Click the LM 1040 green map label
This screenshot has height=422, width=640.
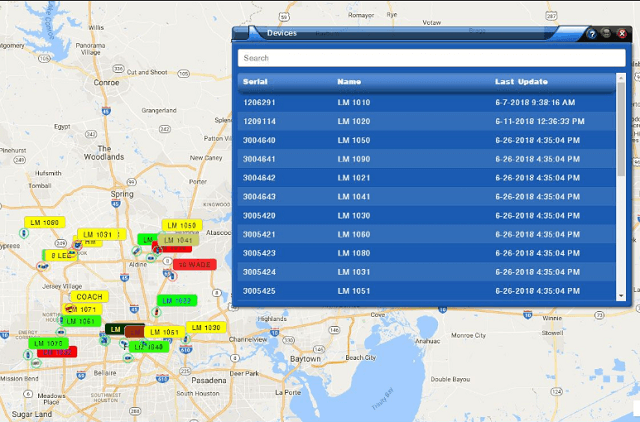point(149,347)
